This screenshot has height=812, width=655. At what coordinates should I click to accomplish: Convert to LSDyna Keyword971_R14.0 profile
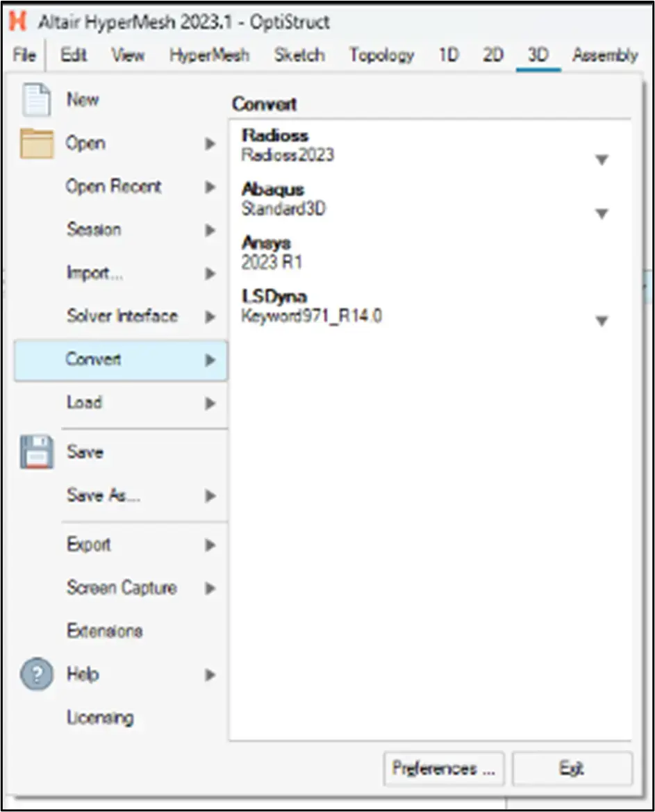tap(312, 306)
